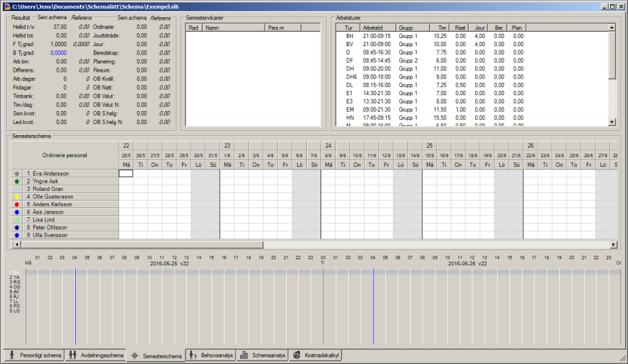This screenshot has width=628, height=364.
Task: Click week 23 header in schedule
Action: click(x=227, y=145)
